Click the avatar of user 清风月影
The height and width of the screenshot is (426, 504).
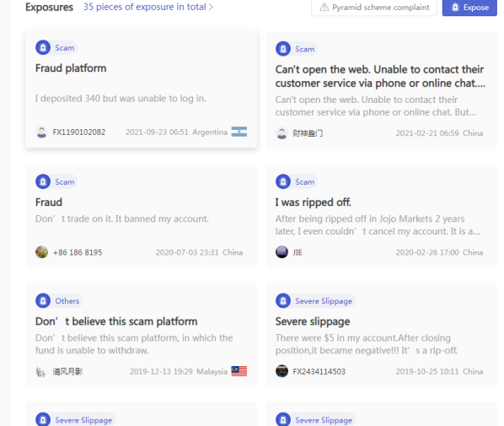pos(41,371)
